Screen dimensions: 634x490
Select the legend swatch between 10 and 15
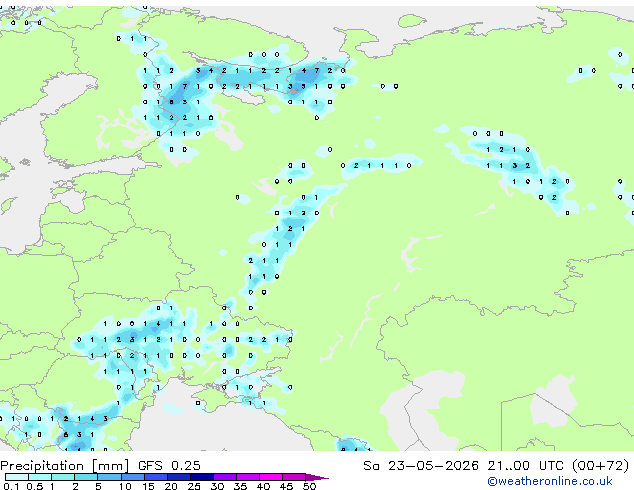pos(132,477)
